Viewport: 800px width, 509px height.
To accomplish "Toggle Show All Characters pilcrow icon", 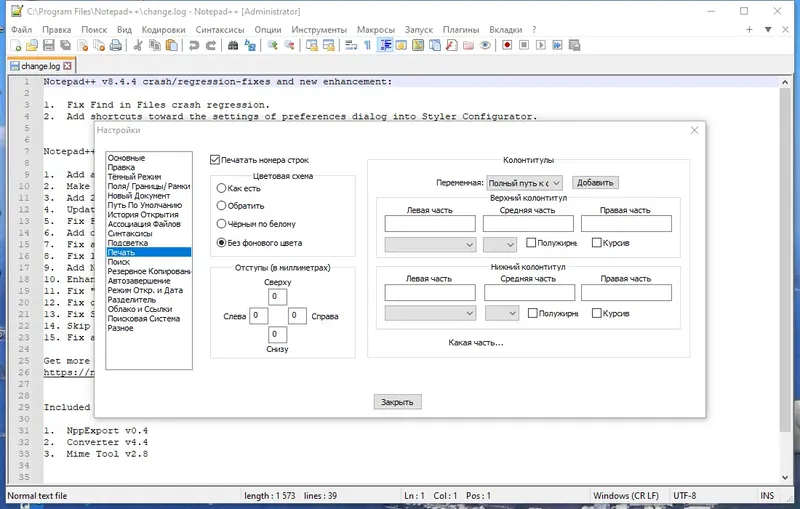I will (367, 45).
